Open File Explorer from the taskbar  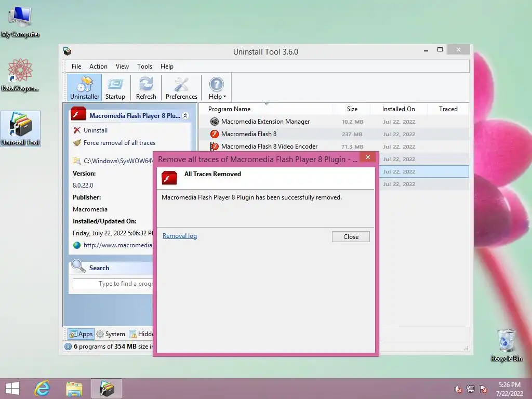[x=74, y=389]
